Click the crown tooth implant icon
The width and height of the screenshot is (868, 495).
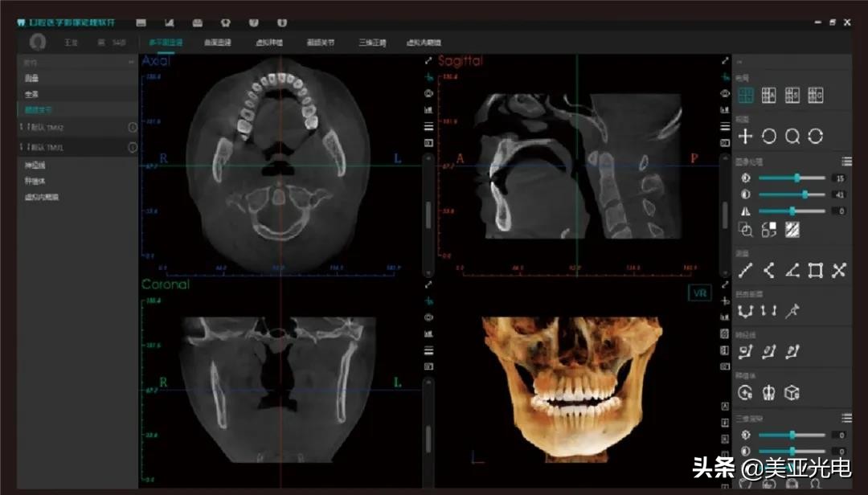click(x=769, y=393)
